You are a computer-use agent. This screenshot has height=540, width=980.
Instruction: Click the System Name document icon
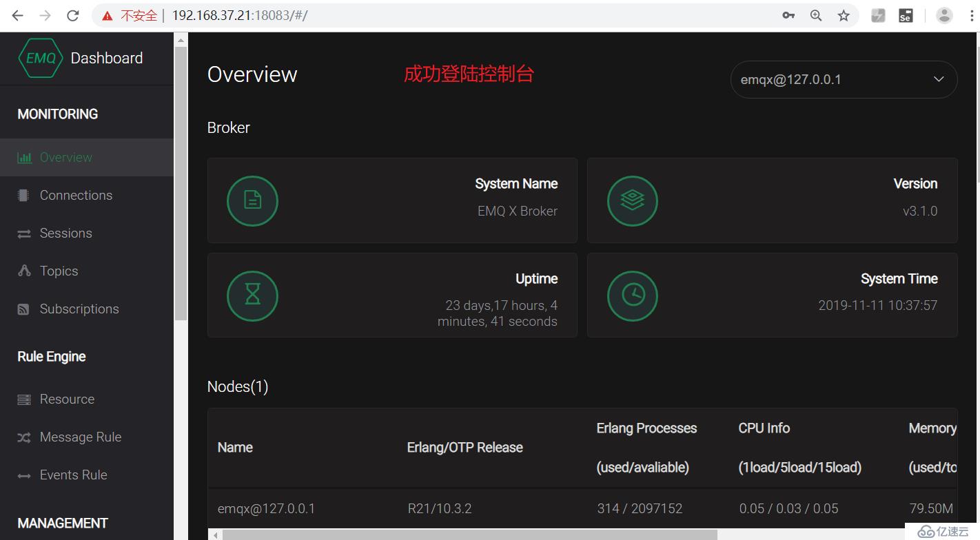pos(252,200)
